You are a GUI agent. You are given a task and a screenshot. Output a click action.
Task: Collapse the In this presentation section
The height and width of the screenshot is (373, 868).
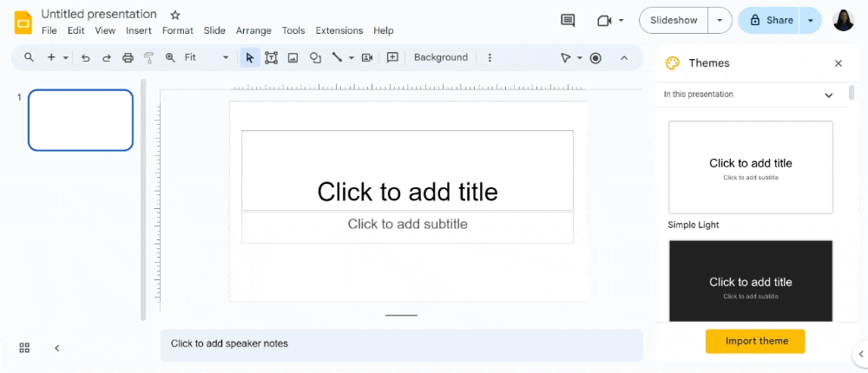829,95
